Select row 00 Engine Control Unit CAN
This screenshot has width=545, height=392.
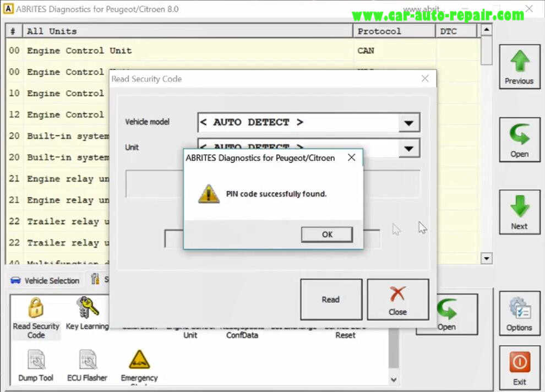(x=242, y=51)
